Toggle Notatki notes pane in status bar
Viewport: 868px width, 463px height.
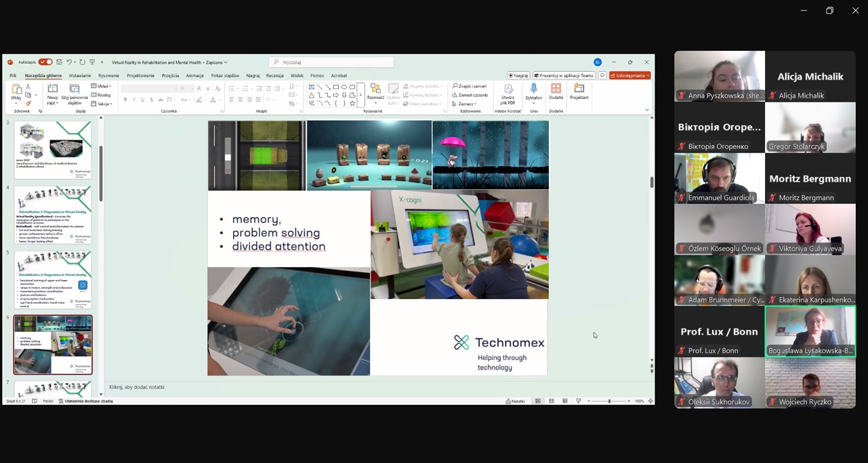coord(516,401)
